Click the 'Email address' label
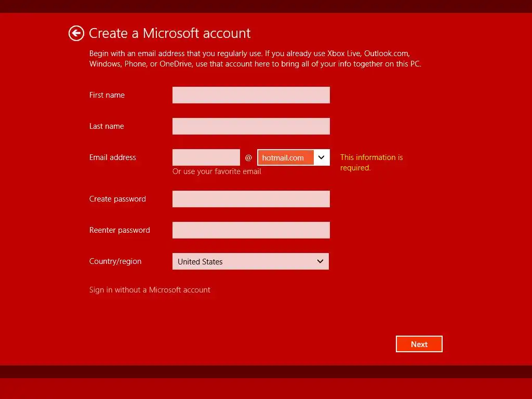The image size is (532, 399). [113, 157]
